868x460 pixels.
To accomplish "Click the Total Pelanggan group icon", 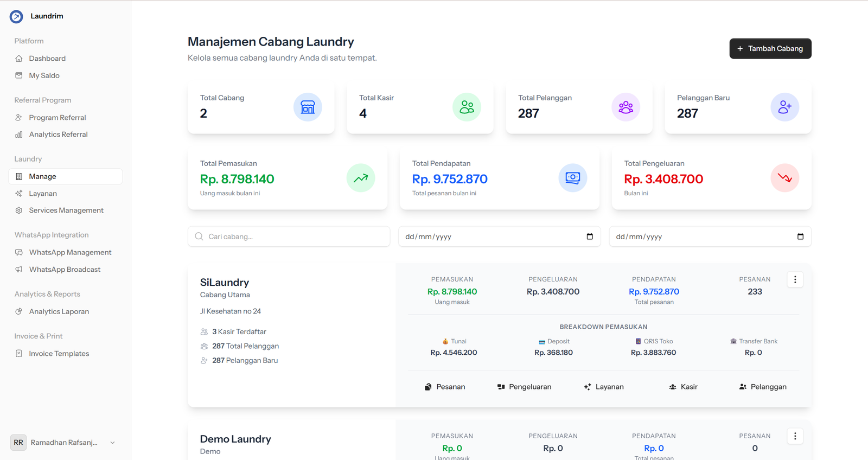I will coord(626,107).
